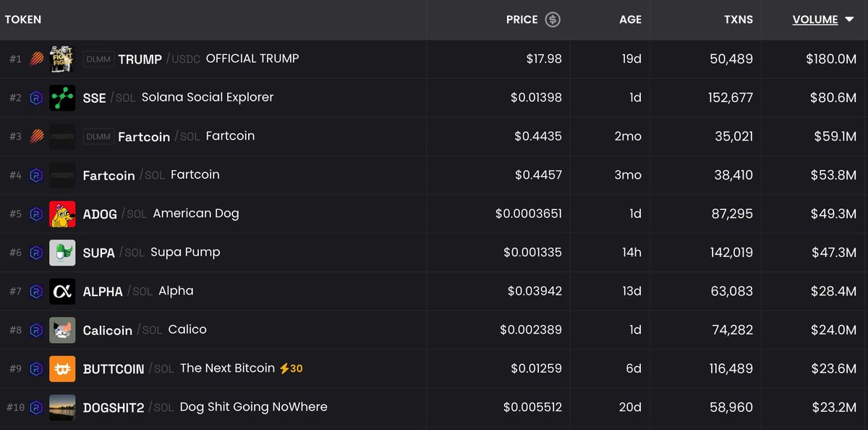Click the TOKEN column header
This screenshot has width=868, height=430.
coord(23,20)
